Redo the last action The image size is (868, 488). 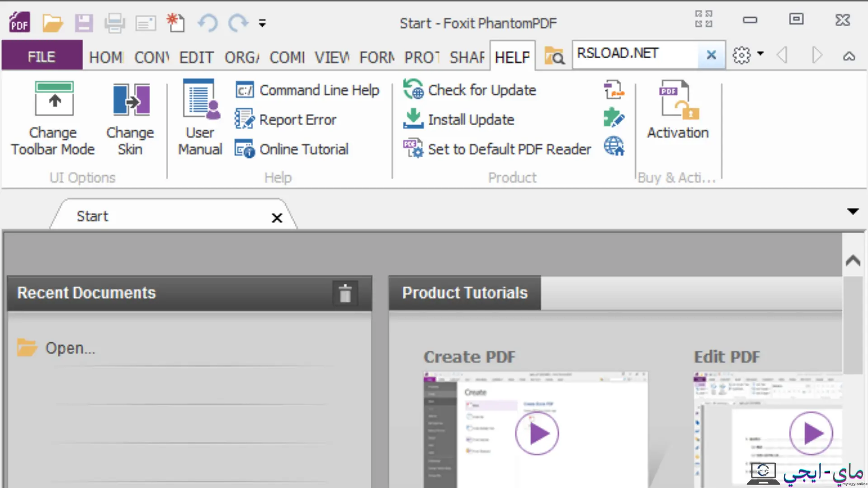[238, 23]
